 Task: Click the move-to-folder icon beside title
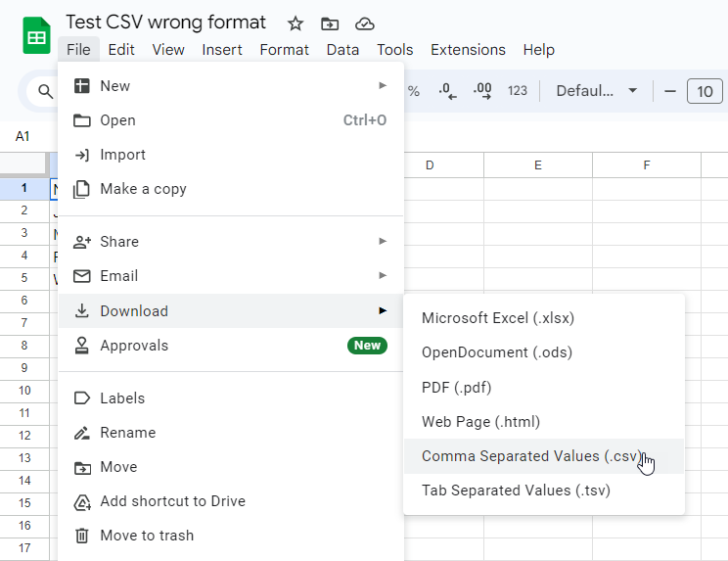[330, 23]
